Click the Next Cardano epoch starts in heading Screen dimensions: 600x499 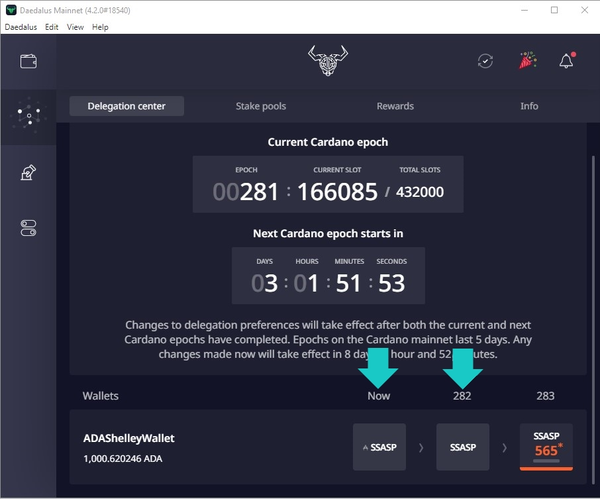328,233
